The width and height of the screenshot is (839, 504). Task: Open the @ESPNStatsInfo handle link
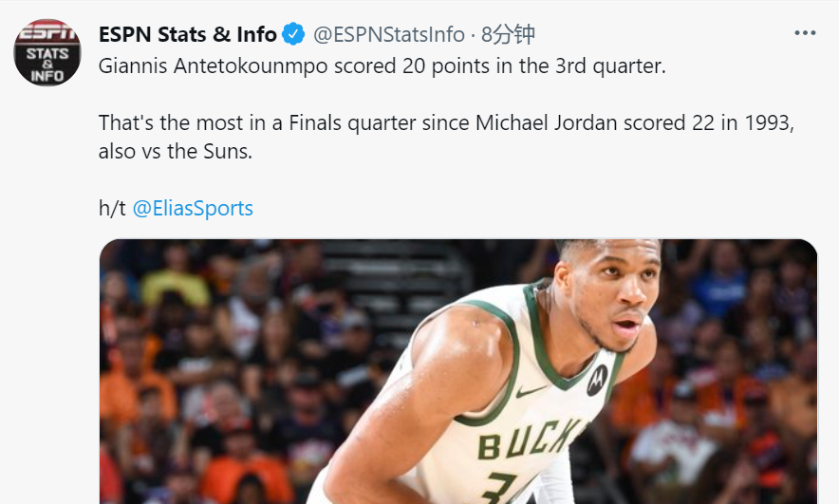pos(389,35)
